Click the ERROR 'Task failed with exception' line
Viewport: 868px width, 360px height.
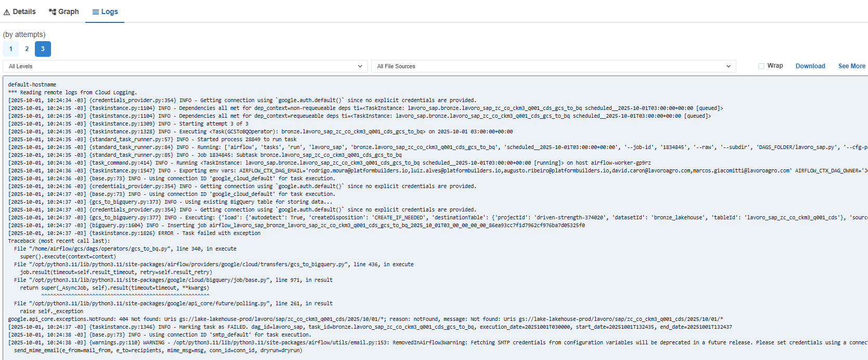(134, 233)
